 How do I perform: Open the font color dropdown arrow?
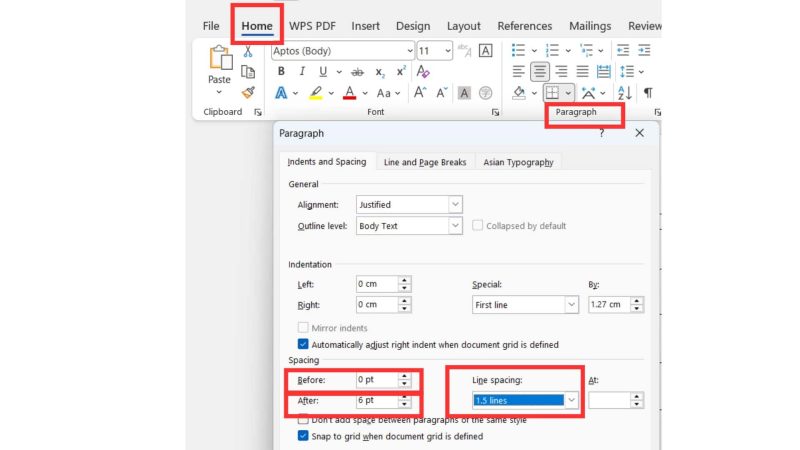click(365, 93)
